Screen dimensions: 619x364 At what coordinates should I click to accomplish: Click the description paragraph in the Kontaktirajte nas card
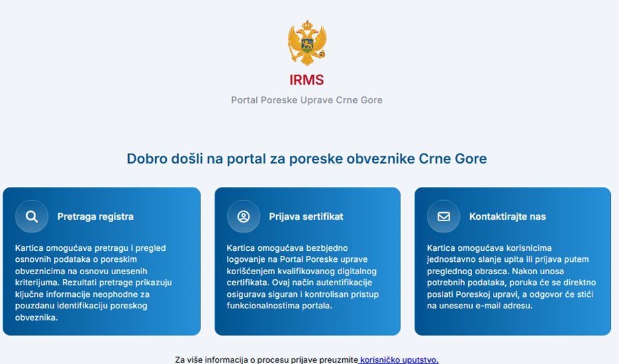(x=511, y=276)
